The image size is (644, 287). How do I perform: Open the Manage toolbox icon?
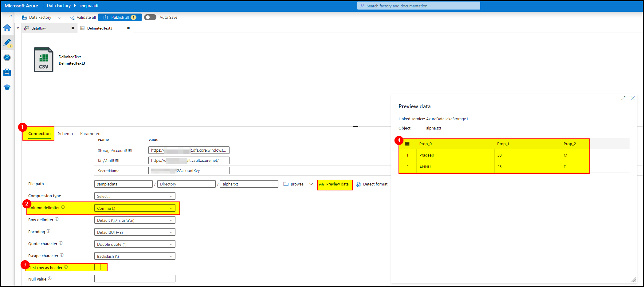(x=7, y=72)
